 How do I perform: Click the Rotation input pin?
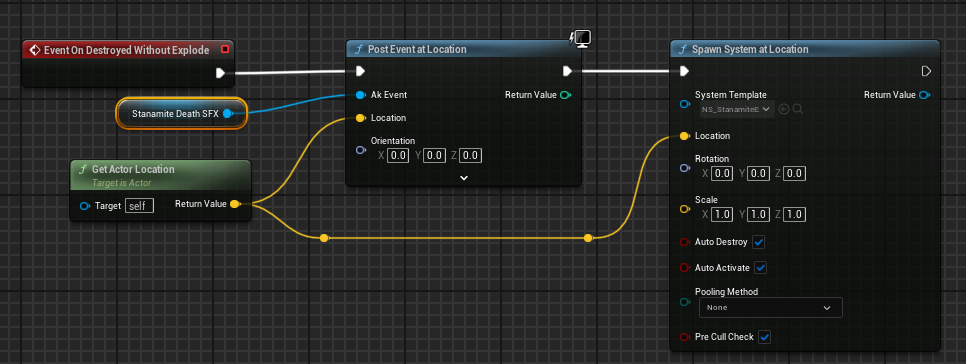click(684, 168)
